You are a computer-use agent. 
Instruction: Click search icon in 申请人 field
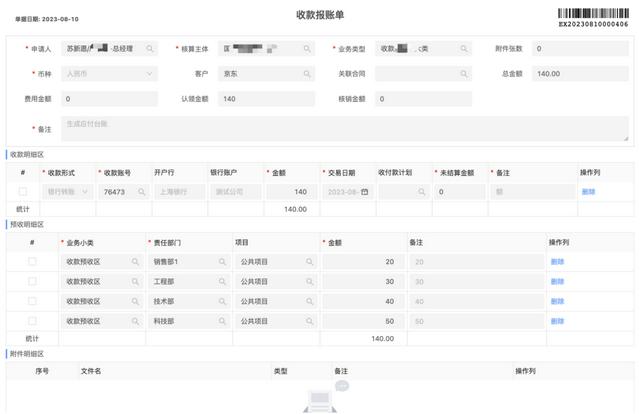(150, 49)
